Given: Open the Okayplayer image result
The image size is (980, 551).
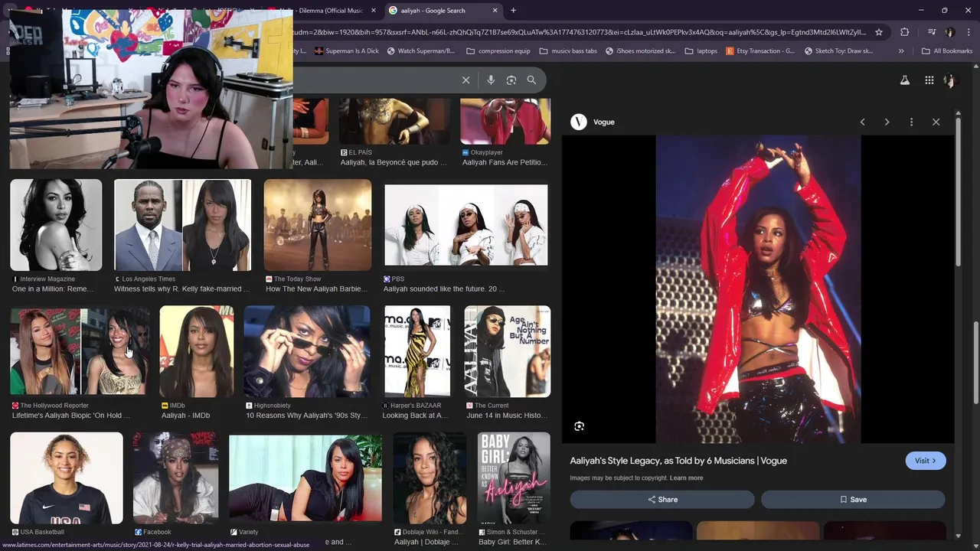Looking at the screenshot, I should tap(505, 122).
